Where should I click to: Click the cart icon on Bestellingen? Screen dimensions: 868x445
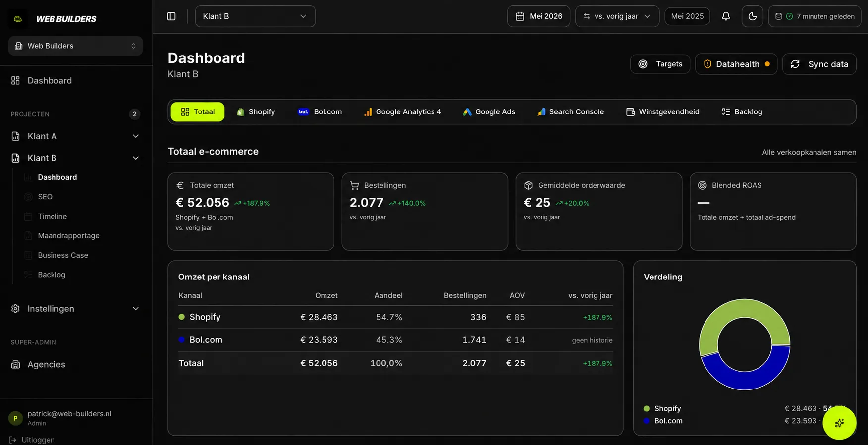pos(354,185)
